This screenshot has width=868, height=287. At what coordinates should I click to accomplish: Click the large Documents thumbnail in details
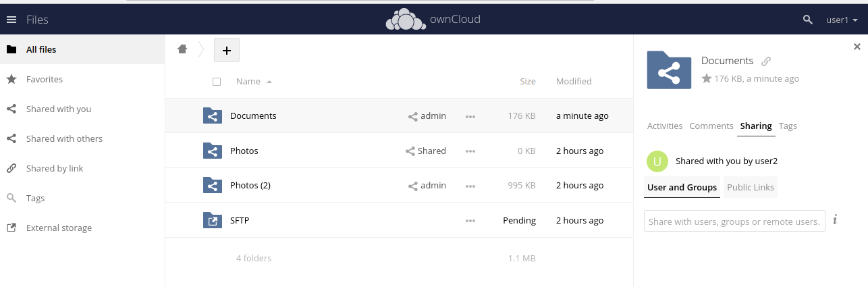[x=669, y=70]
